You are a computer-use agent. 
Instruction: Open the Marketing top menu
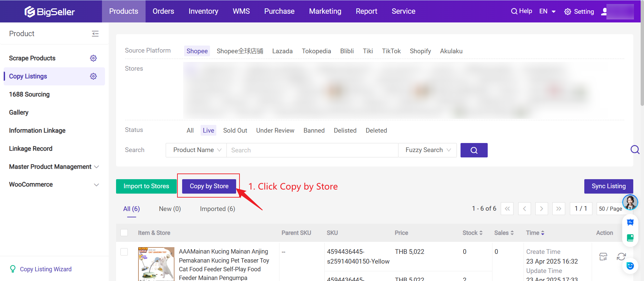[x=325, y=11]
